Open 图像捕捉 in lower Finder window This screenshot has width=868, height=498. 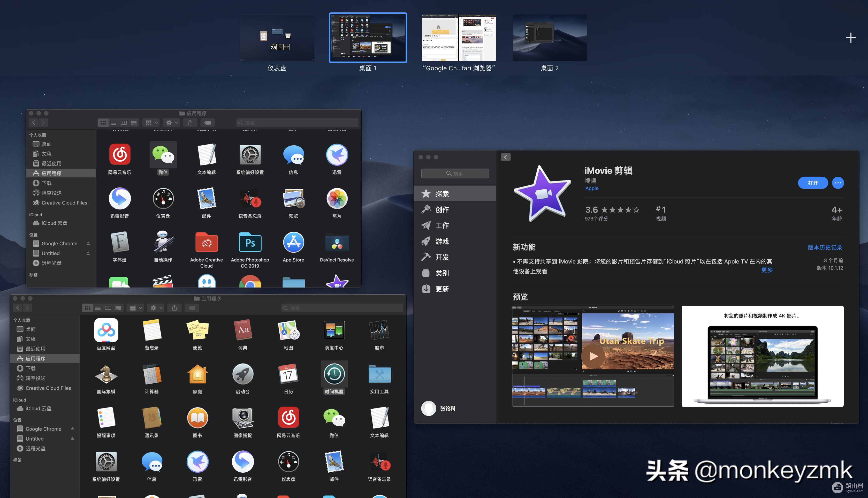tap(243, 418)
